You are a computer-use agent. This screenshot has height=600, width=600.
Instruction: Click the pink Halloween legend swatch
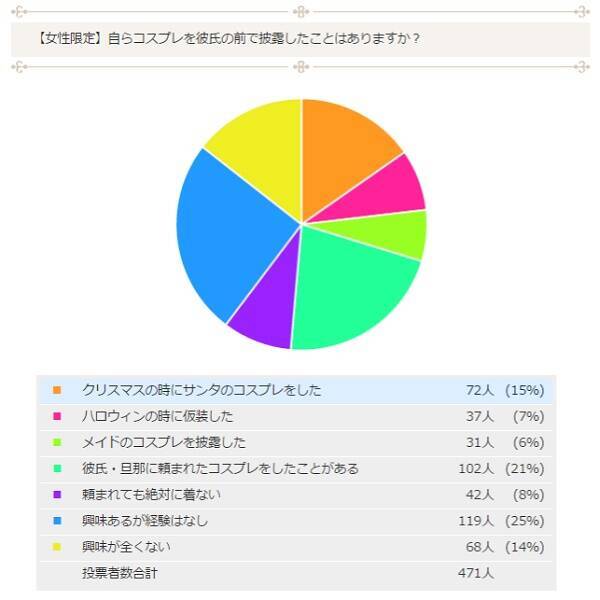[57, 416]
